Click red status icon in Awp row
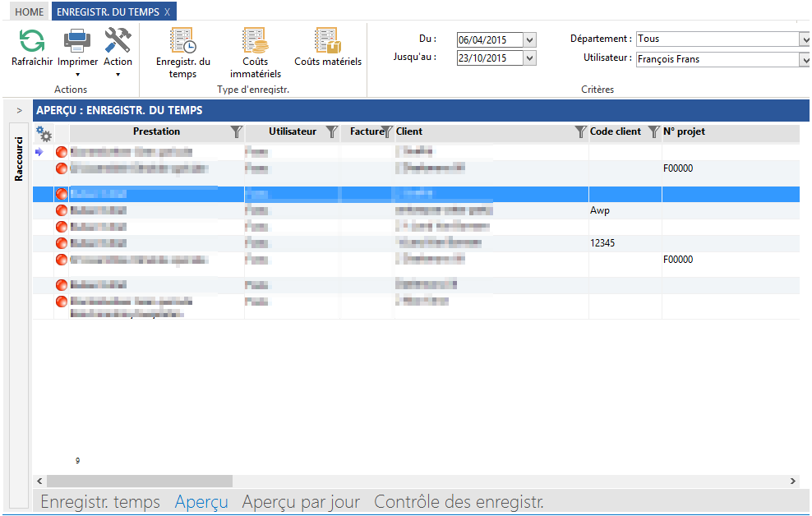 (x=62, y=210)
